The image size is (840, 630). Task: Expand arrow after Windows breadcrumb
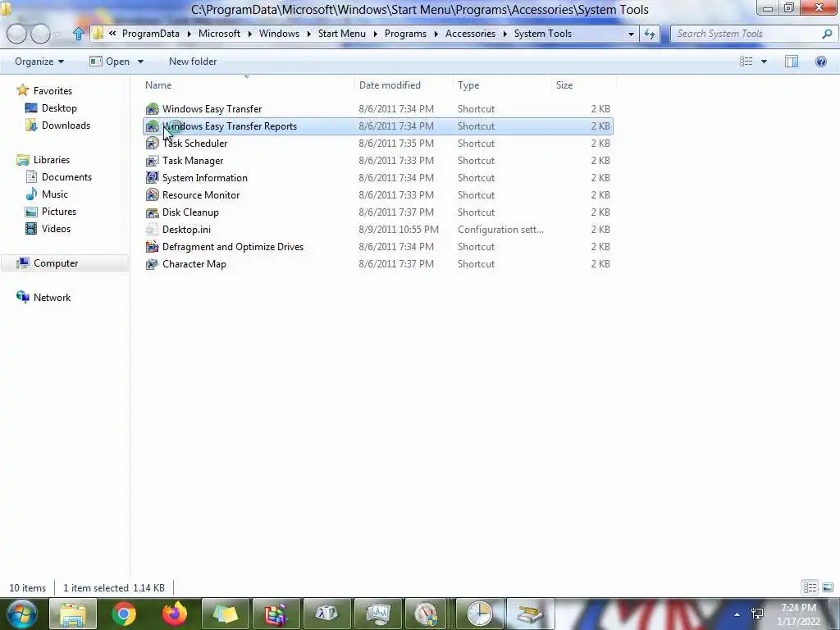pyautogui.click(x=308, y=34)
